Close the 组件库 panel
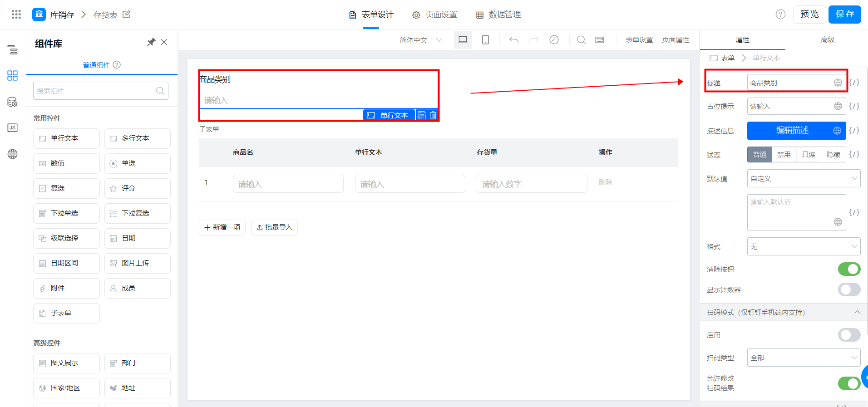The image size is (868, 407). tap(164, 42)
